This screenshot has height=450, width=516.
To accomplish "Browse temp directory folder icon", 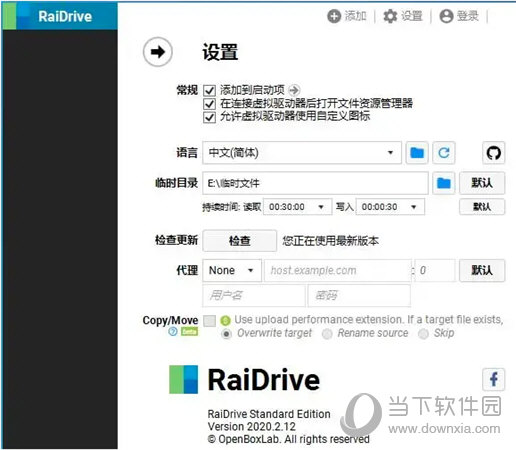I will pyautogui.click(x=444, y=183).
